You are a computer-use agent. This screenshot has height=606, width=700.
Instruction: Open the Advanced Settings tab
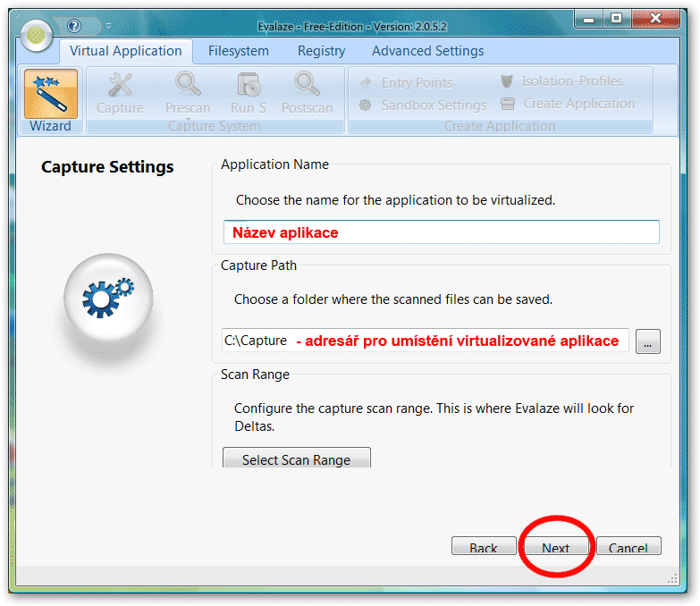click(427, 51)
